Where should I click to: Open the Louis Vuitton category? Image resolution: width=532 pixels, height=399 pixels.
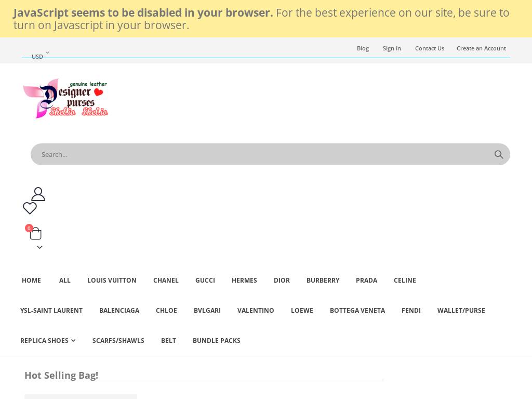coord(112,280)
